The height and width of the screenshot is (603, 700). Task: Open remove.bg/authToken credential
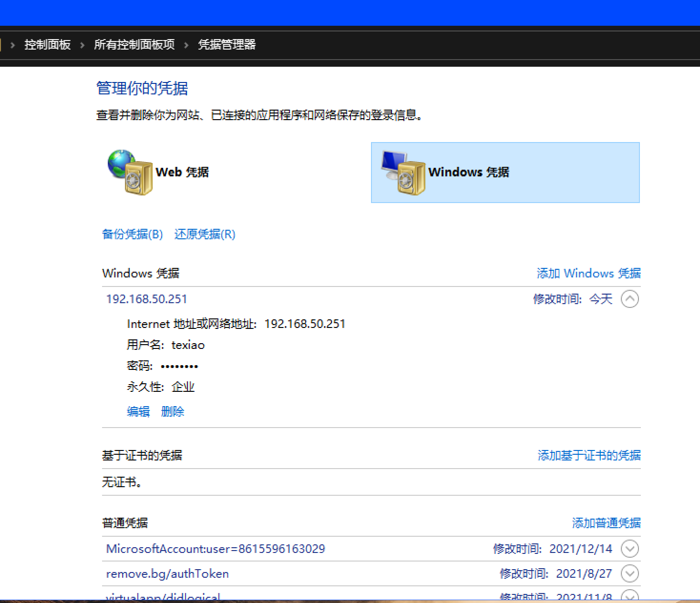coord(167,573)
